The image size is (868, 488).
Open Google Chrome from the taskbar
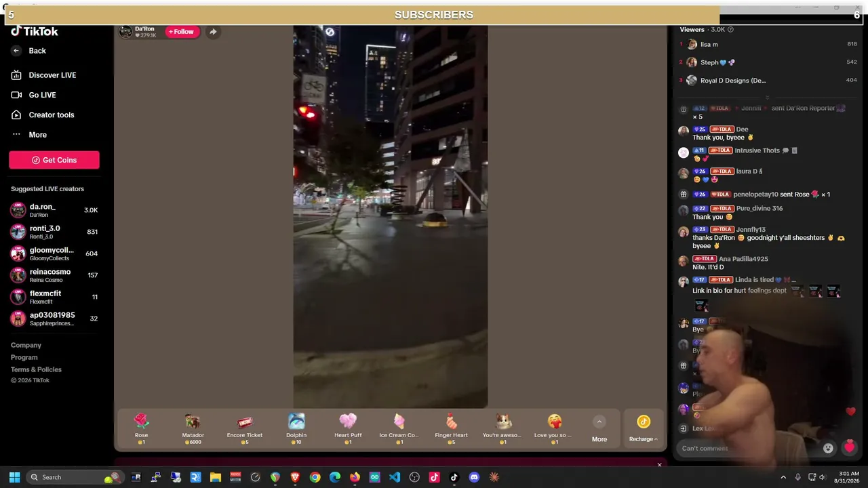(315, 477)
